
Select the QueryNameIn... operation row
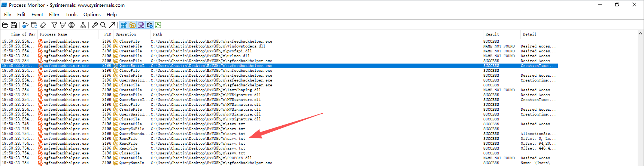pyautogui.click(x=279, y=163)
